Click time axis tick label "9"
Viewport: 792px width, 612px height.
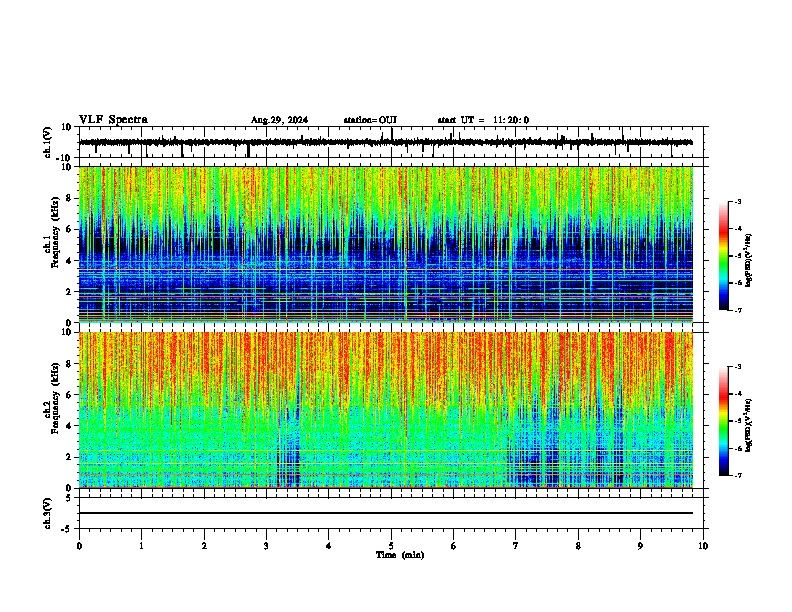(x=640, y=546)
